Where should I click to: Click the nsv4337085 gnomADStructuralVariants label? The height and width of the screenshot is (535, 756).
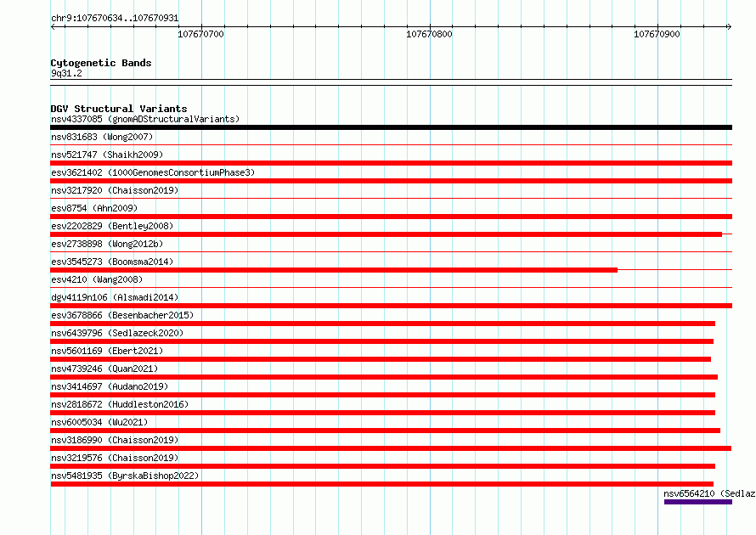[x=145, y=119]
